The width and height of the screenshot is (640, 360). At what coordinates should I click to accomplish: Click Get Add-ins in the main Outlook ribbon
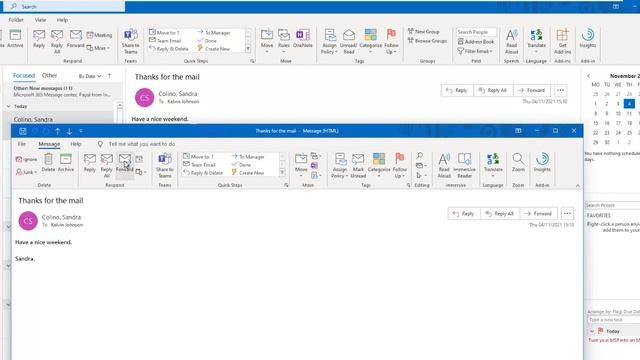(x=562, y=41)
